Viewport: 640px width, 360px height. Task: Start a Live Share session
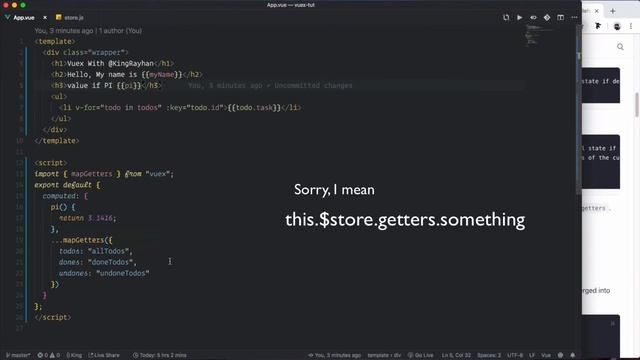tap(104, 355)
